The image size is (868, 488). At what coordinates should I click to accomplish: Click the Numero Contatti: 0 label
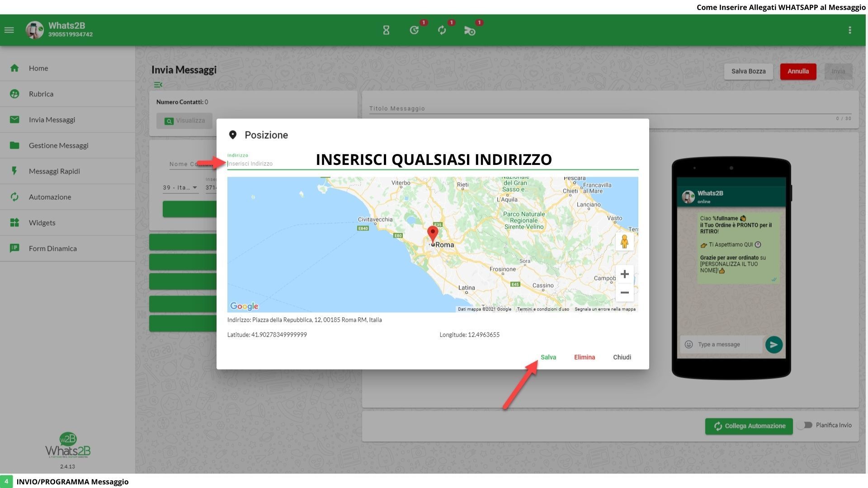coord(182,102)
